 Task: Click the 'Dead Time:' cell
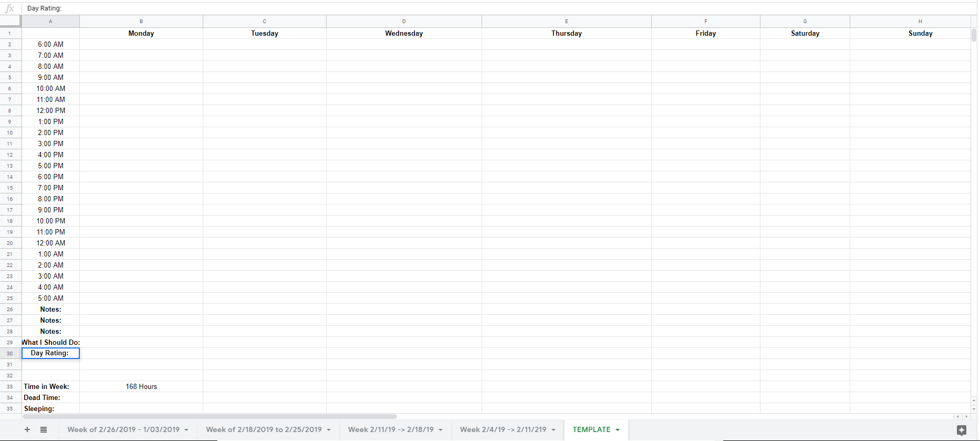(50, 397)
